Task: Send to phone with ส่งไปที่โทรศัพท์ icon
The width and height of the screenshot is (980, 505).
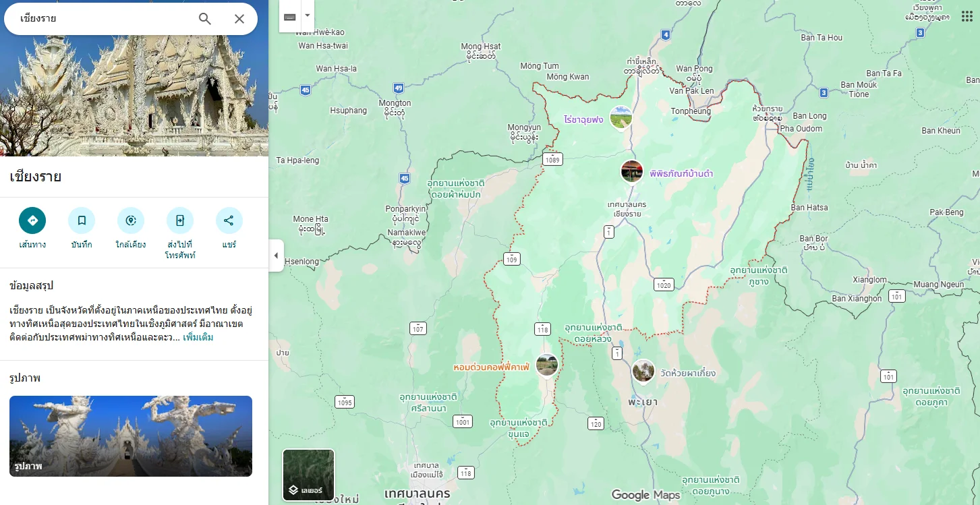Action: pos(180,220)
